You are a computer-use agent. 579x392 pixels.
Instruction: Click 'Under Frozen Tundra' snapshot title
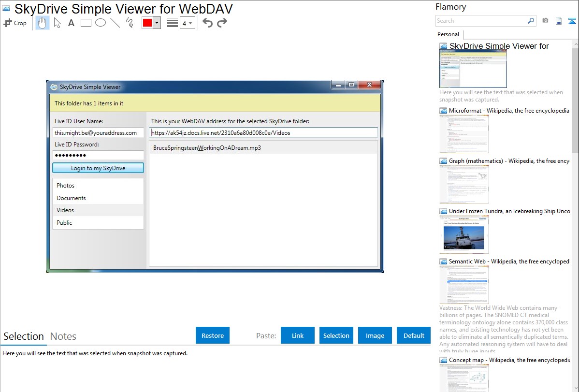click(509, 211)
